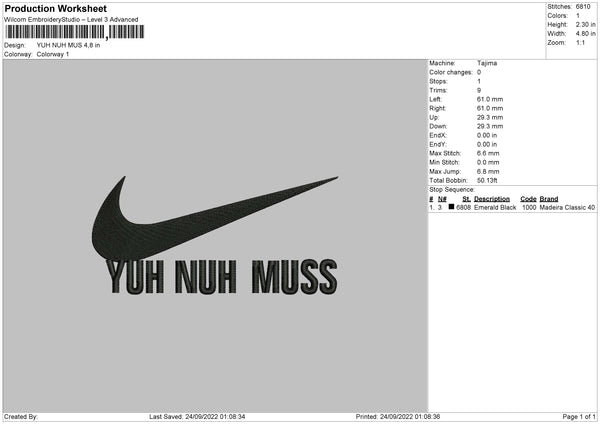Click the Machine value Tajima

[x=487, y=63]
